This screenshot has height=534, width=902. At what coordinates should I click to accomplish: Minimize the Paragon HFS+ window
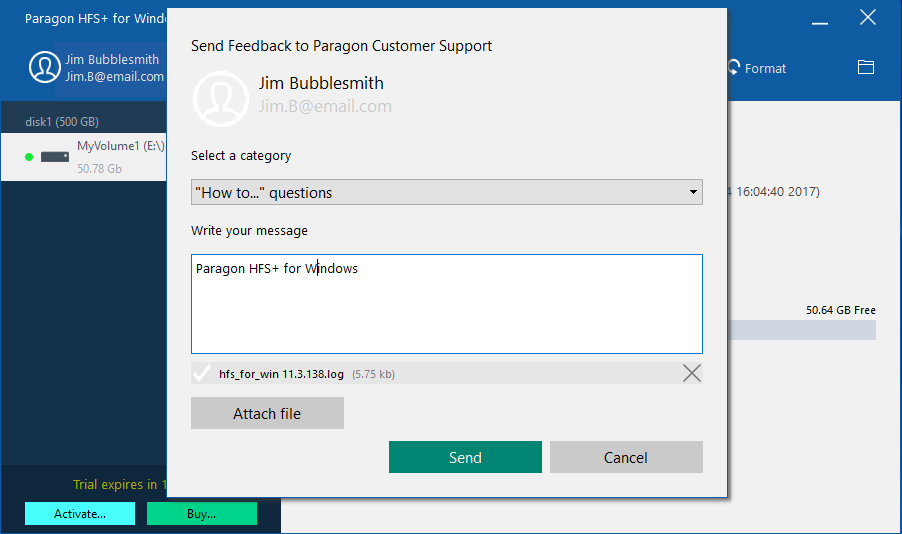coord(820,18)
